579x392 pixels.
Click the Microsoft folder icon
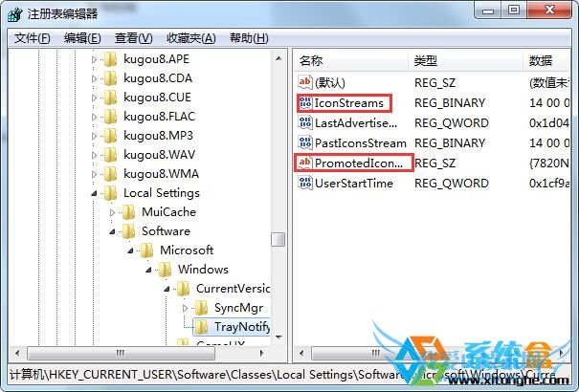(146, 250)
